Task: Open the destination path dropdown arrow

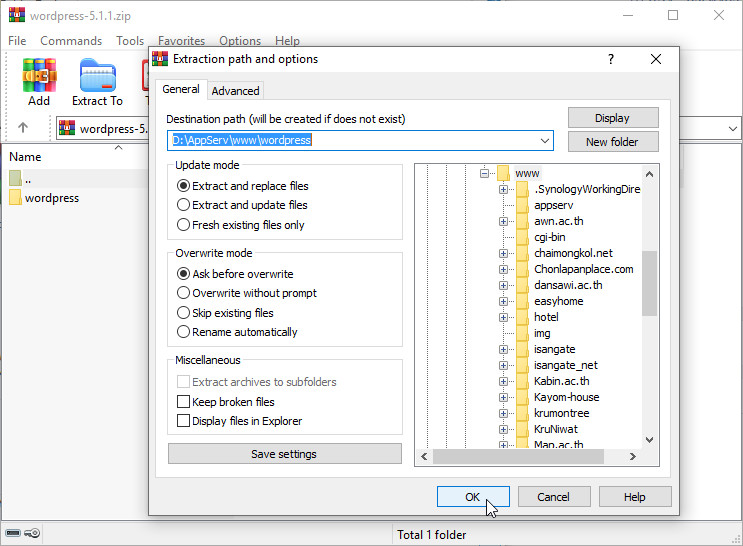Action: 544,141
